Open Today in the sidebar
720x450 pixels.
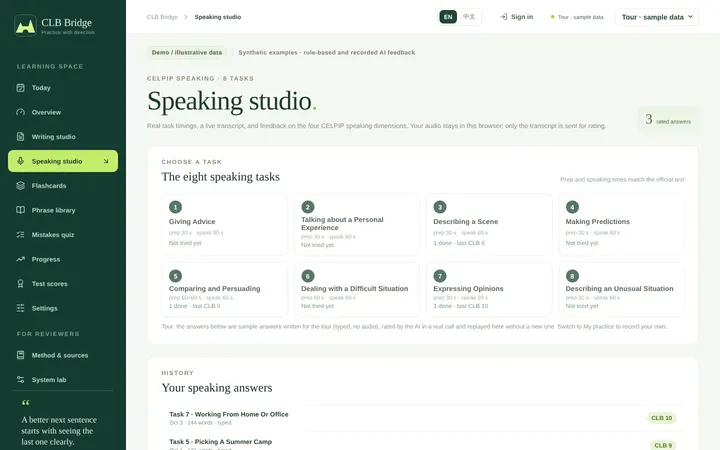click(63, 88)
